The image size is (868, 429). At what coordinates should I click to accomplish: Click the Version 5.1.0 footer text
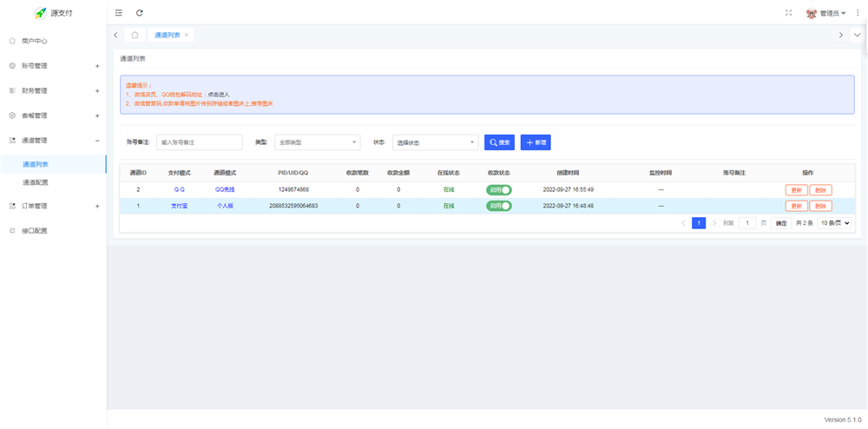click(x=843, y=420)
